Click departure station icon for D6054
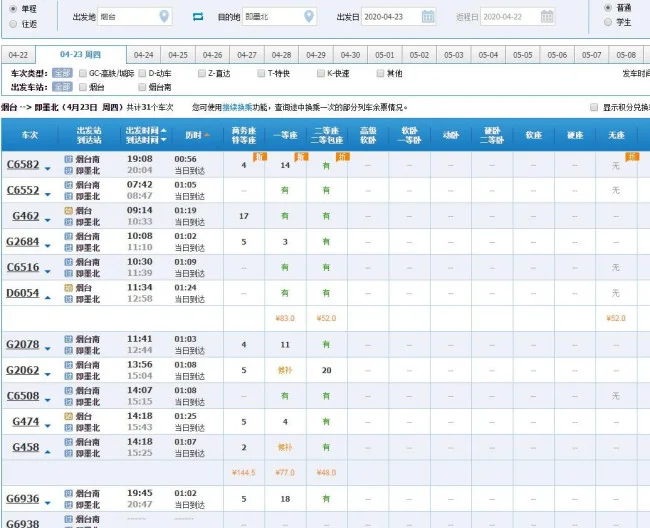The width and height of the screenshot is (650, 528). click(68, 288)
